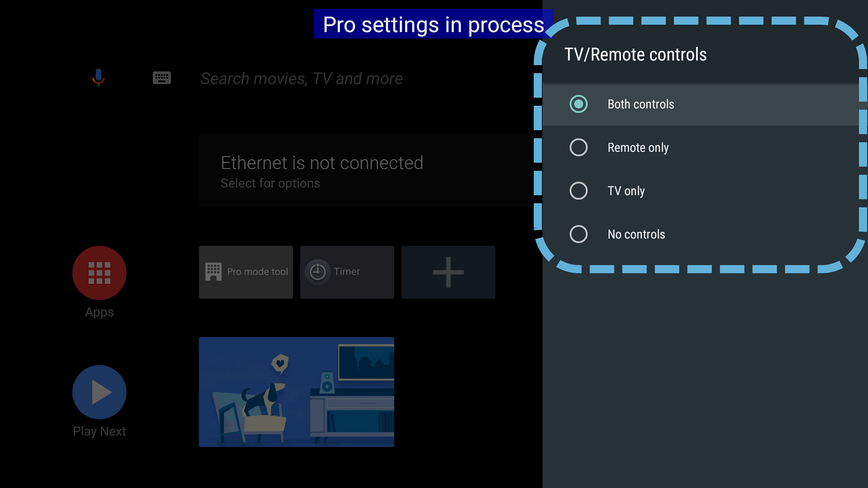This screenshot has height=488, width=868.
Task: Click the Play Next label text
Action: coord(99,432)
